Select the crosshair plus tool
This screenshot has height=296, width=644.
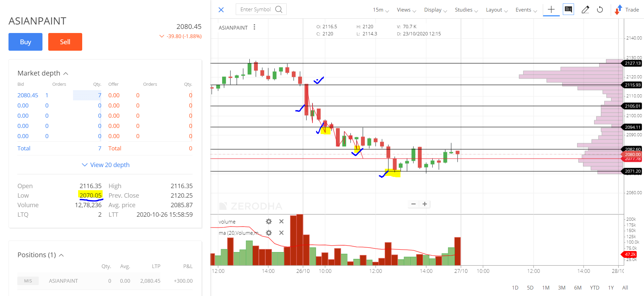point(551,10)
